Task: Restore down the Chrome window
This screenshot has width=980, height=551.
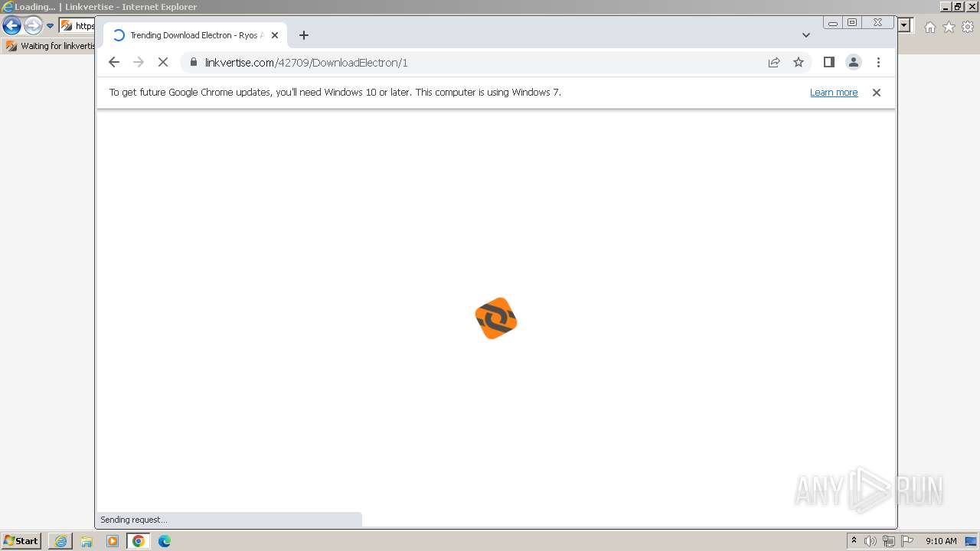Action: coord(852,23)
